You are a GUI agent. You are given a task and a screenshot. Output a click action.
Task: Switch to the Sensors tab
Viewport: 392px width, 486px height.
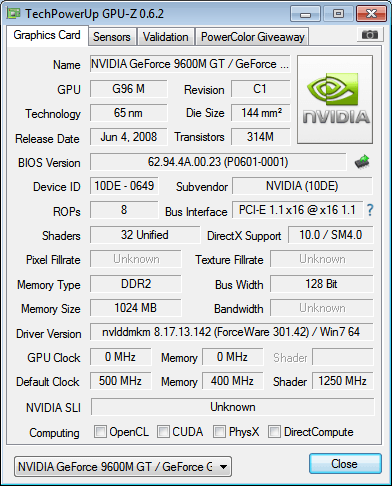point(112,37)
